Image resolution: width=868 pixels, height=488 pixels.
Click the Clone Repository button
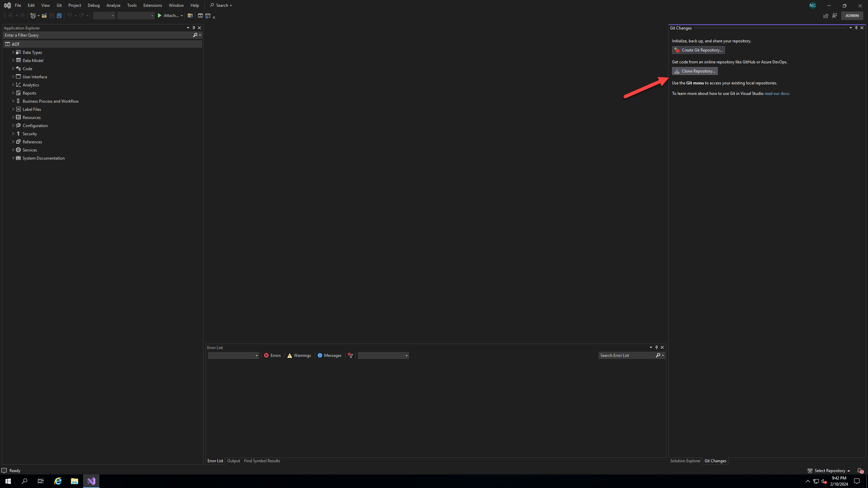coord(695,71)
